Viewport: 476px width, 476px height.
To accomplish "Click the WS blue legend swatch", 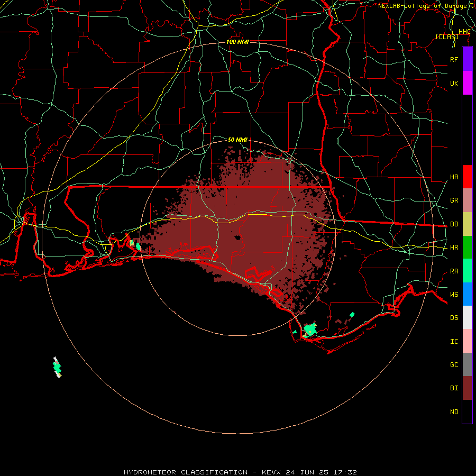I will pyautogui.click(x=467, y=294).
